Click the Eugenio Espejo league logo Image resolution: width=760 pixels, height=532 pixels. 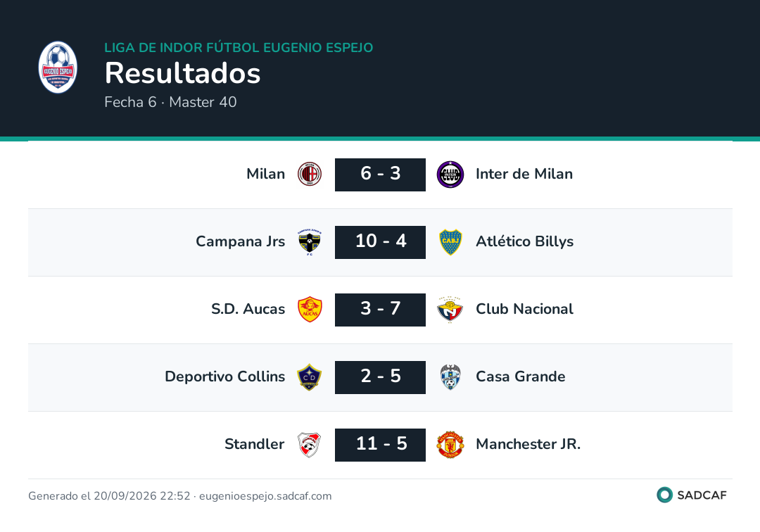point(58,68)
